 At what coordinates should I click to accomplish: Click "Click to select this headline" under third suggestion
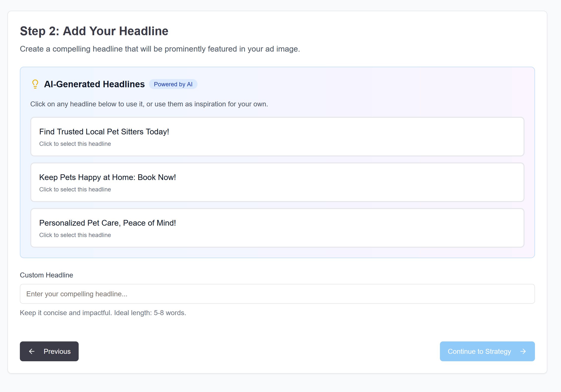(x=75, y=235)
